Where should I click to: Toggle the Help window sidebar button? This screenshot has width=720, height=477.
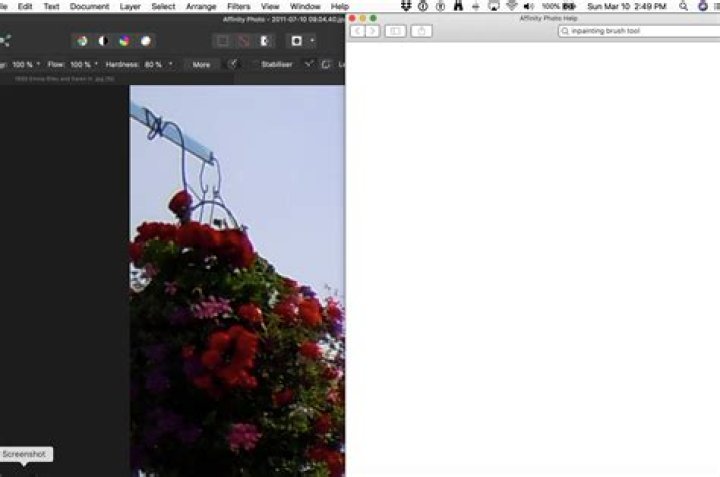click(395, 31)
